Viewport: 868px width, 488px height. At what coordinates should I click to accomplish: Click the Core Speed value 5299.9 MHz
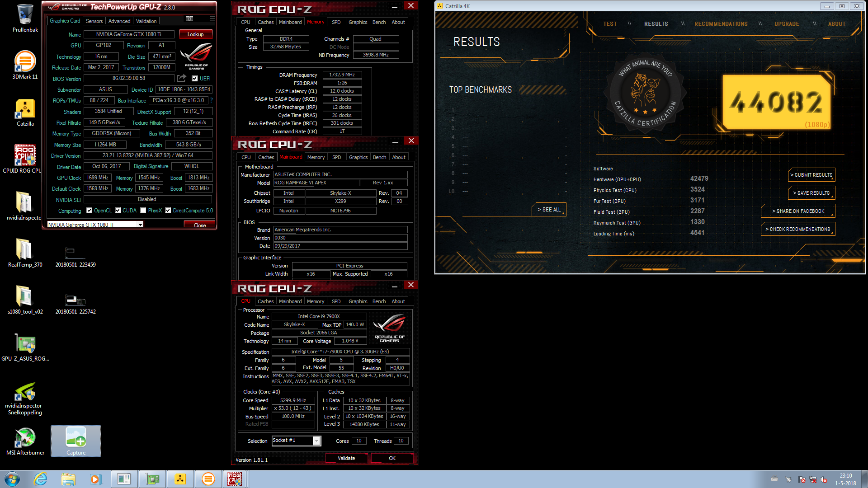pos(293,400)
